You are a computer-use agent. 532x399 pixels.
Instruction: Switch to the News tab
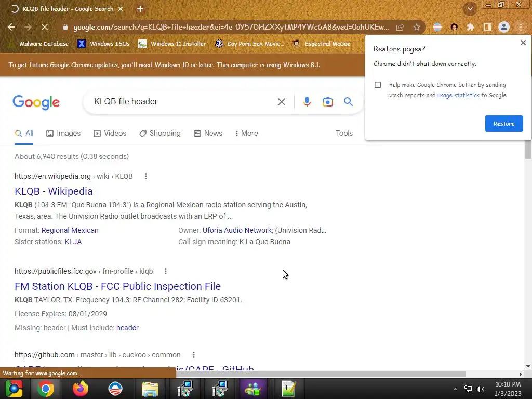(208, 134)
